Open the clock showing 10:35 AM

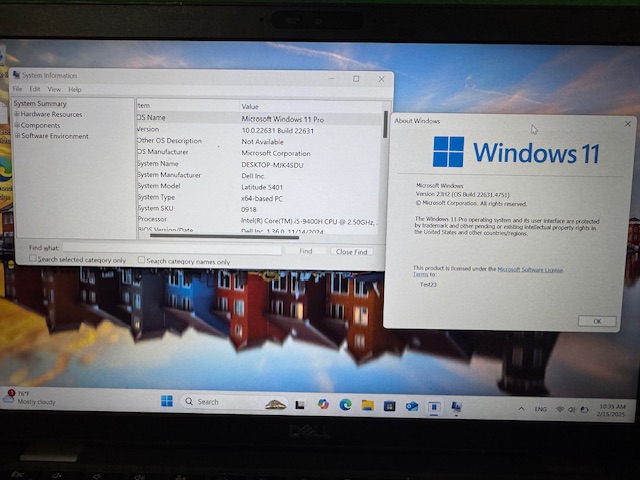[611, 410]
